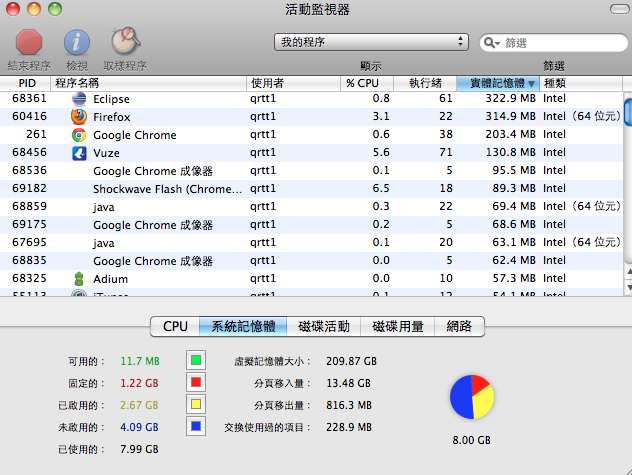Select Google Chrome 成像器 row PID 69175
This screenshot has height=475, width=632.
311,225
